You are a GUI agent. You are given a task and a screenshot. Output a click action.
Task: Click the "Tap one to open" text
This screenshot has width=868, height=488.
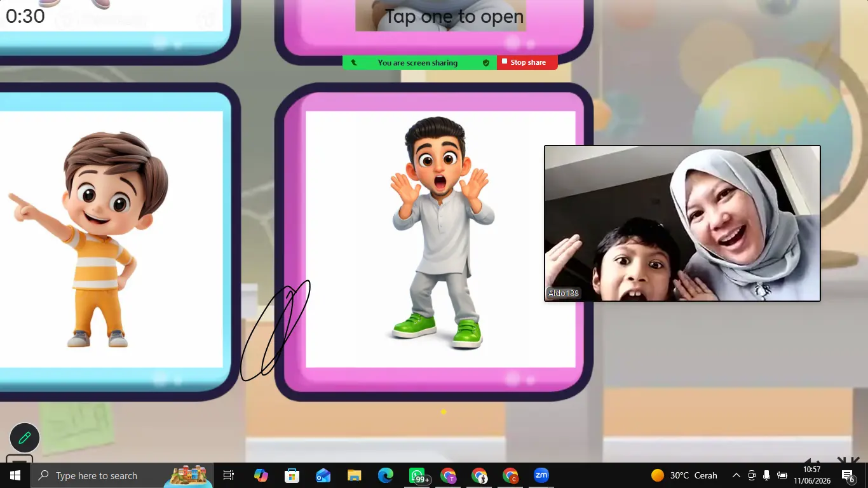pyautogui.click(x=454, y=17)
